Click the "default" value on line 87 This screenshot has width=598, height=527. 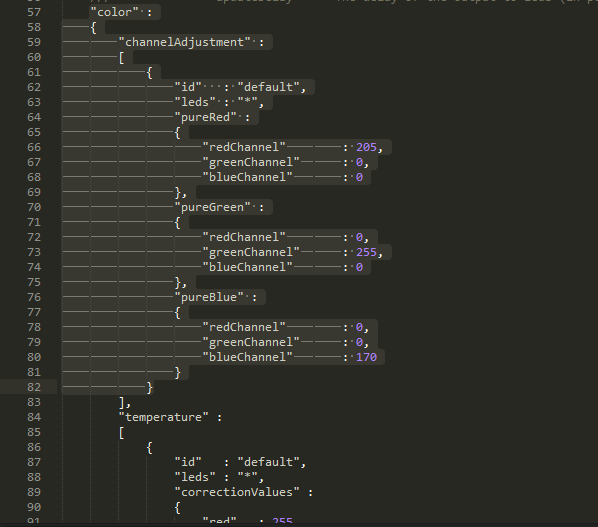[x=268, y=462]
